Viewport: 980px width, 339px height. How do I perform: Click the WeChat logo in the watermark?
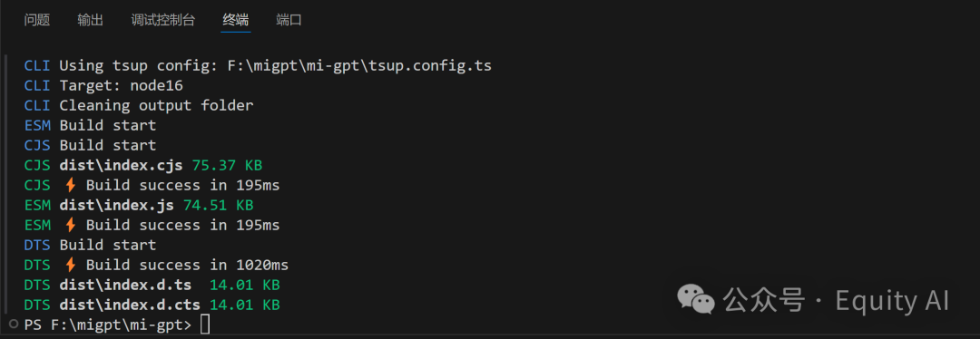click(x=696, y=300)
